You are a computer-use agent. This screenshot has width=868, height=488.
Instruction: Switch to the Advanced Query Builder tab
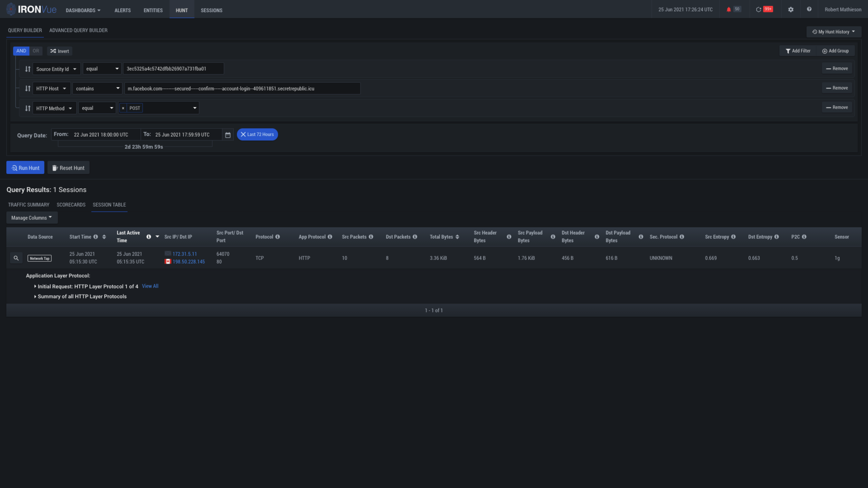pyautogui.click(x=78, y=30)
